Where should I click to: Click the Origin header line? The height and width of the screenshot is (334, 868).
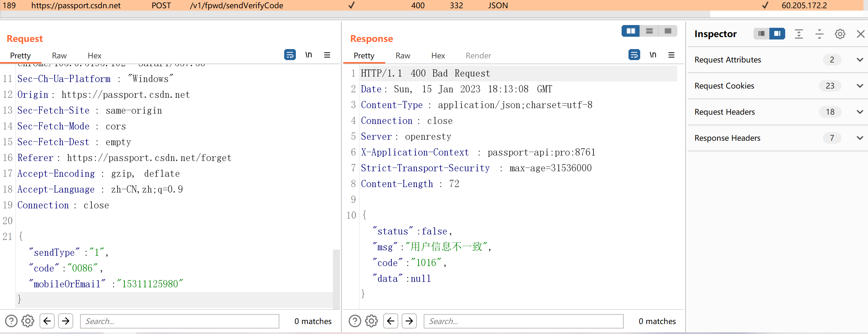[103, 95]
